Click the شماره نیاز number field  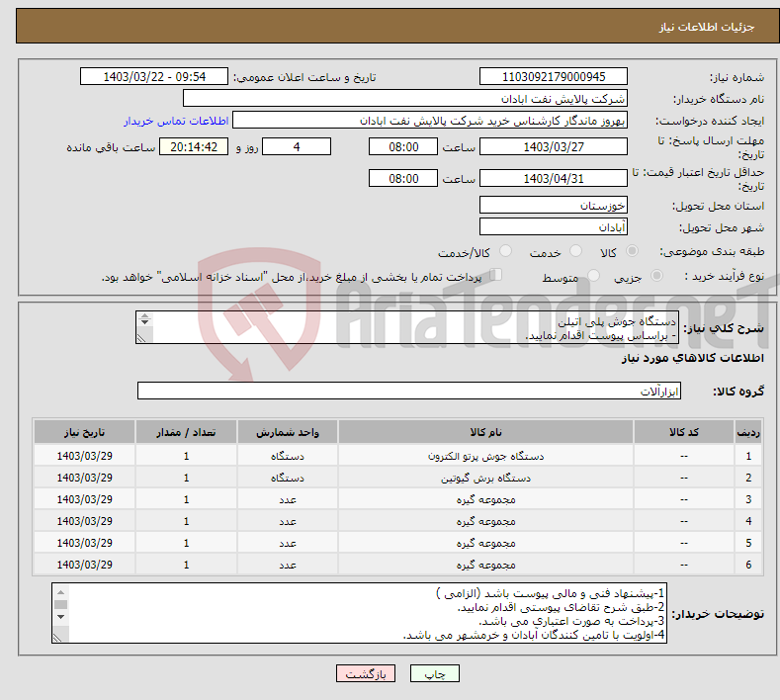[554, 76]
